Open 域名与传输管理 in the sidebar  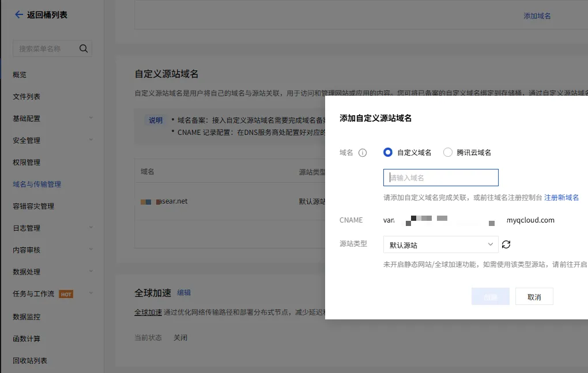[37, 184]
